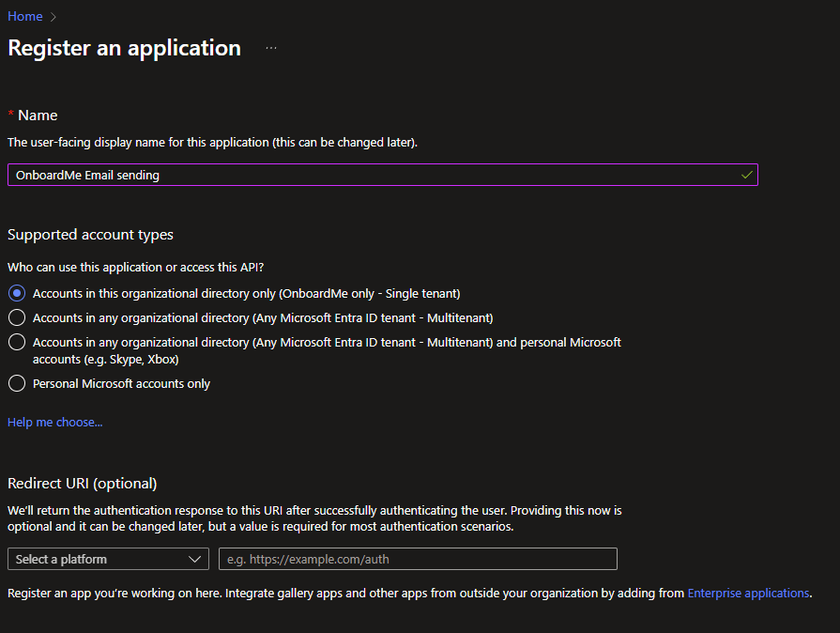Viewport: 840px width, 633px height.
Task: Pick Personal Microsoft accounts only radio button
Action: coord(17,383)
